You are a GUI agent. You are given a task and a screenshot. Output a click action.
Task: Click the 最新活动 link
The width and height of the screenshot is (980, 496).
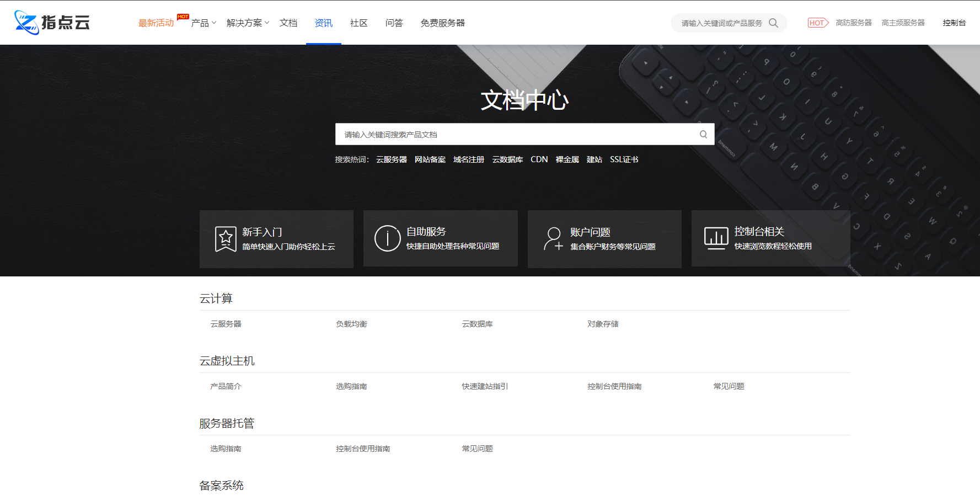[x=156, y=23]
